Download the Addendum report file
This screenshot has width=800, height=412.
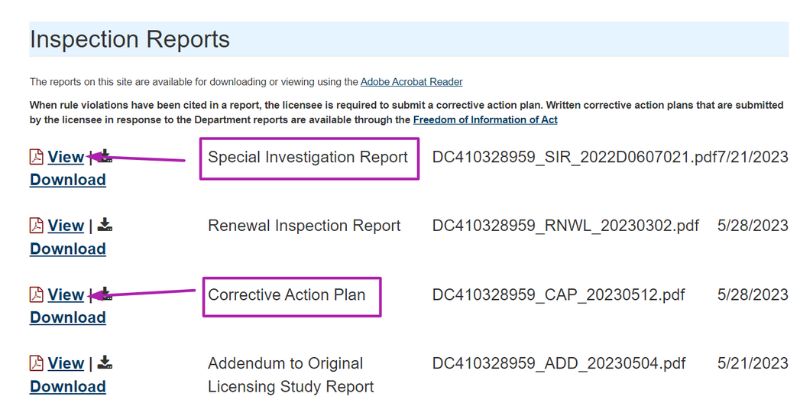tap(67, 387)
